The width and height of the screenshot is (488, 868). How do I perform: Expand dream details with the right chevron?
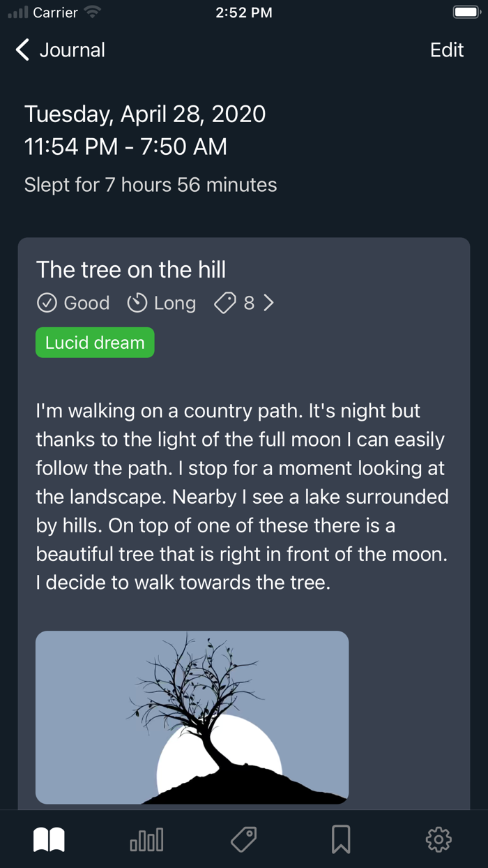[x=268, y=303]
